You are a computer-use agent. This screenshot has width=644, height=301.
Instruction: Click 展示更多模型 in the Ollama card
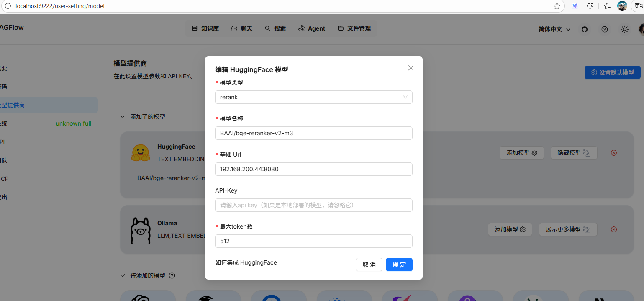568,229
